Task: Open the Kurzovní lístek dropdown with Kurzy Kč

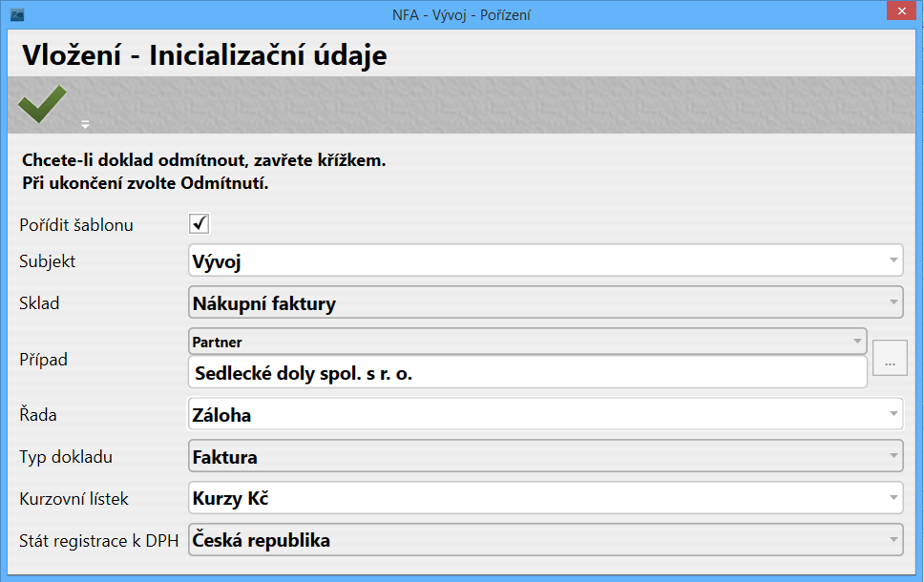Action: pyautogui.click(x=892, y=497)
